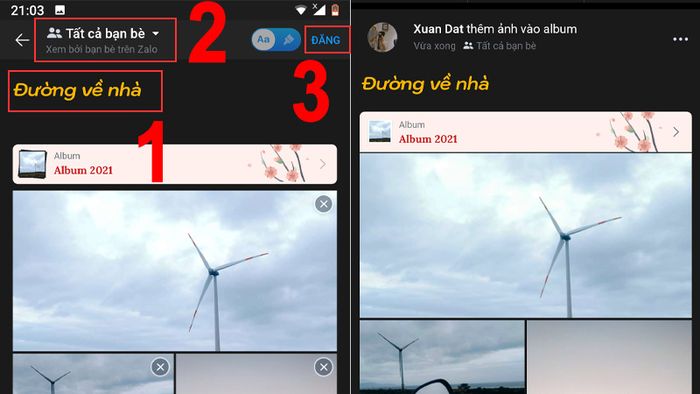Remove the gray sky photo in editor

(x=323, y=367)
